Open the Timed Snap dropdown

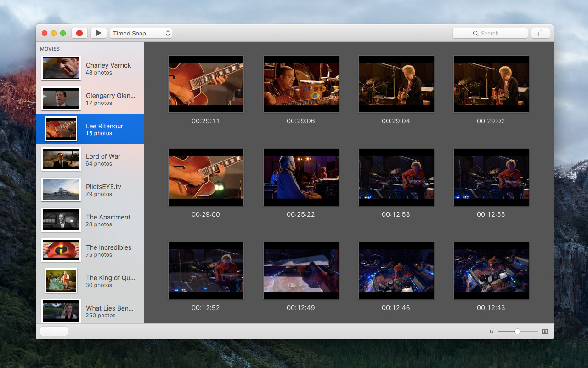[x=141, y=33]
